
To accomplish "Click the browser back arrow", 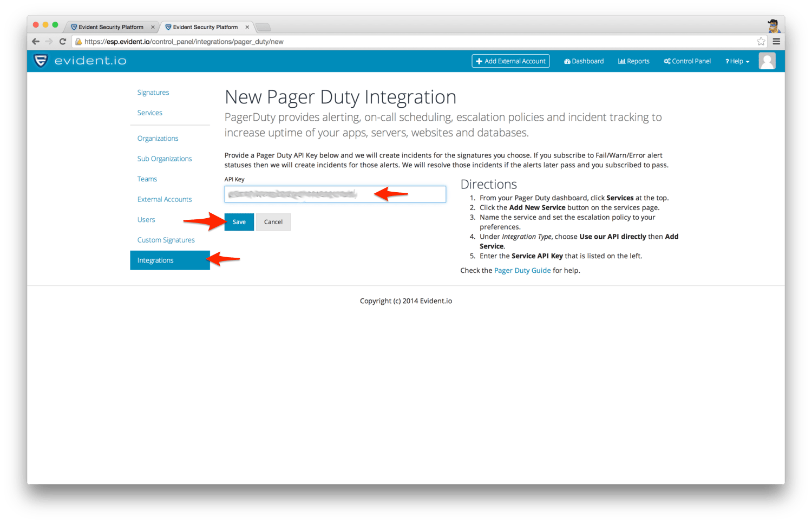I will (x=36, y=42).
